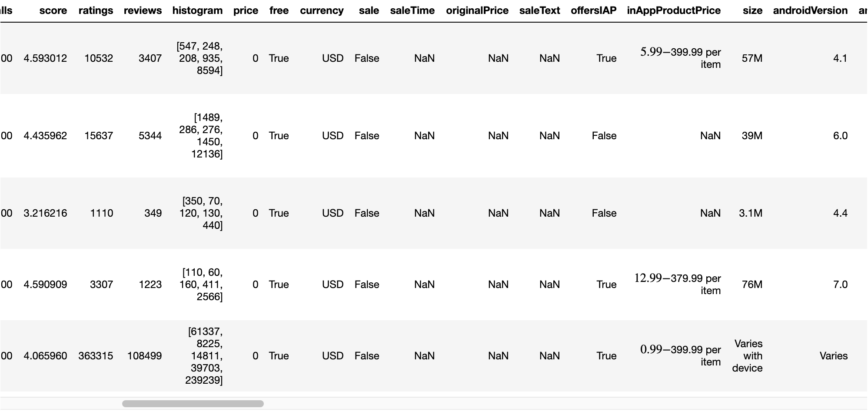Screen dimensions: 868x412
Task: Select the originalPrice column header
Action: click(x=477, y=10)
